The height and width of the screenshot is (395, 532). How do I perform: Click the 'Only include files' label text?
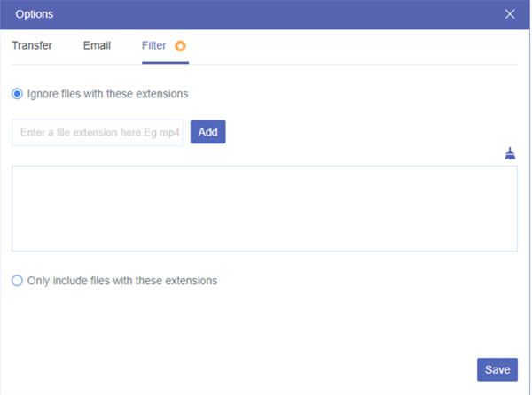[122, 281]
